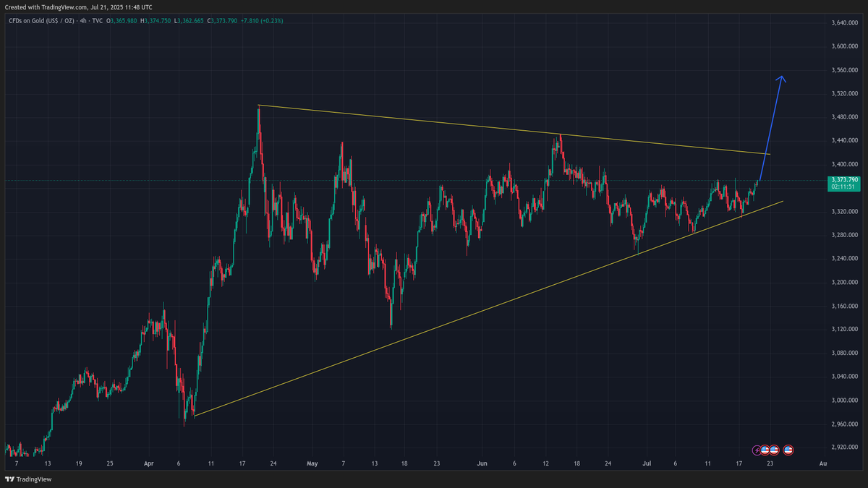Image resolution: width=868 pixels, height=488 pixels.
Task: Click the 3,520.000 price axis label
Action: click(845, 93)
